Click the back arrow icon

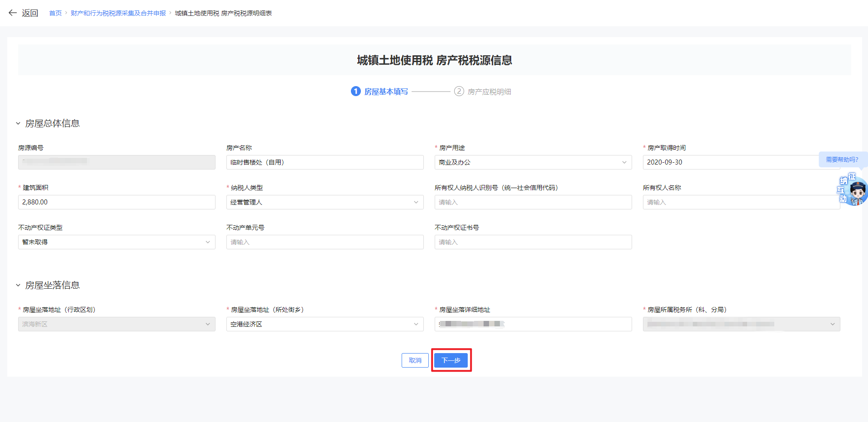point(13,13)
